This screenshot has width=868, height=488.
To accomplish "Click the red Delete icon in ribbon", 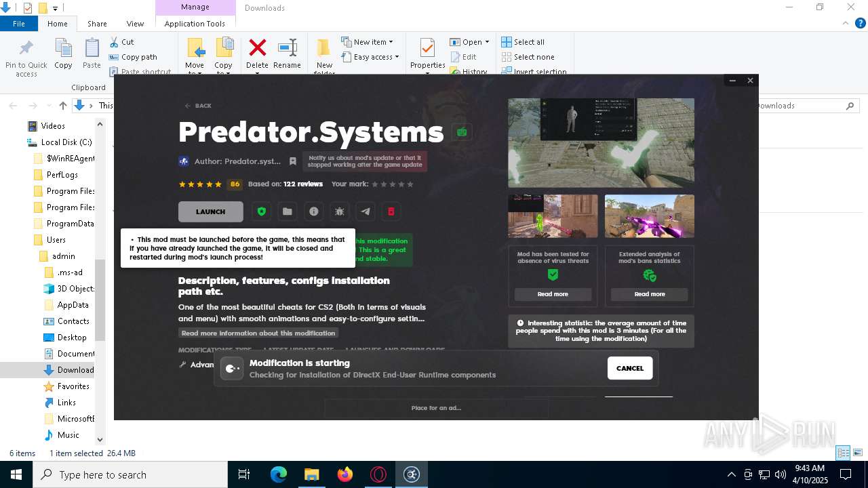I will (257, 47).
